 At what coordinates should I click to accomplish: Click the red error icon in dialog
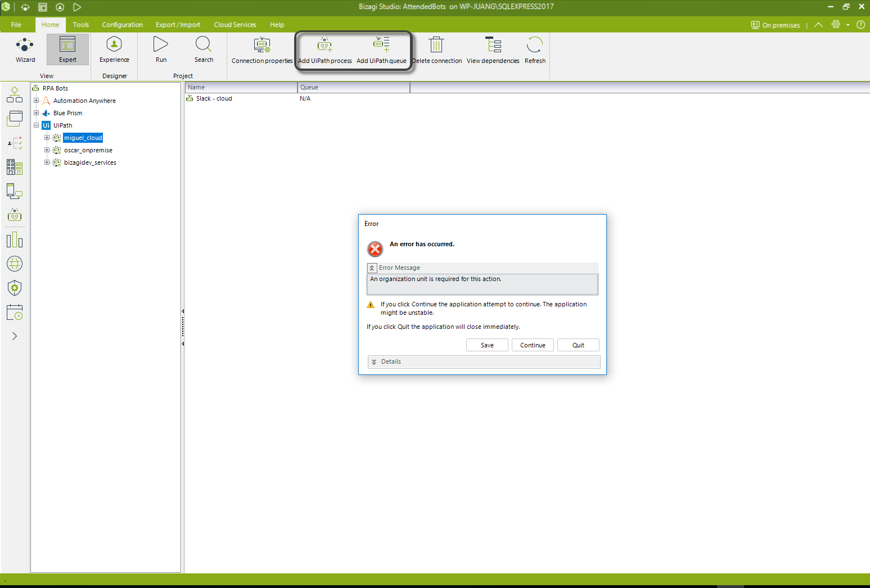pos(375,249)
